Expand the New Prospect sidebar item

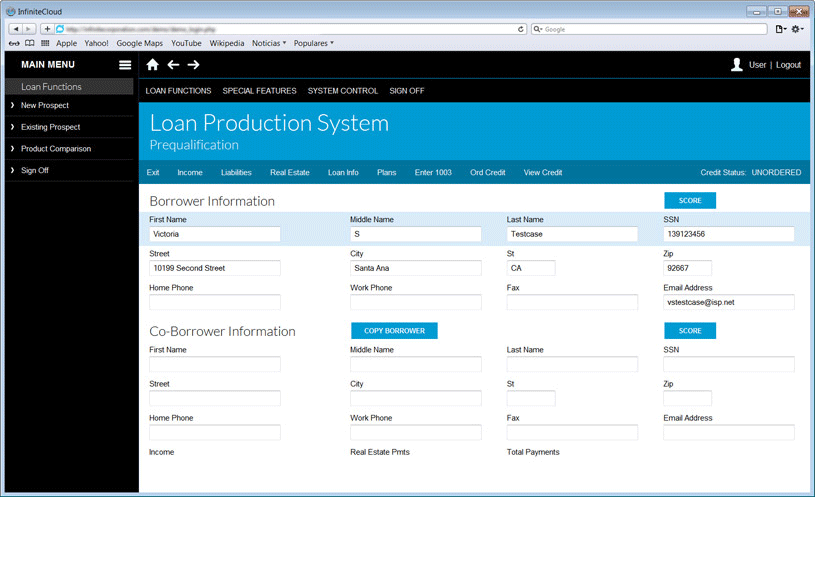click(45, 105)
